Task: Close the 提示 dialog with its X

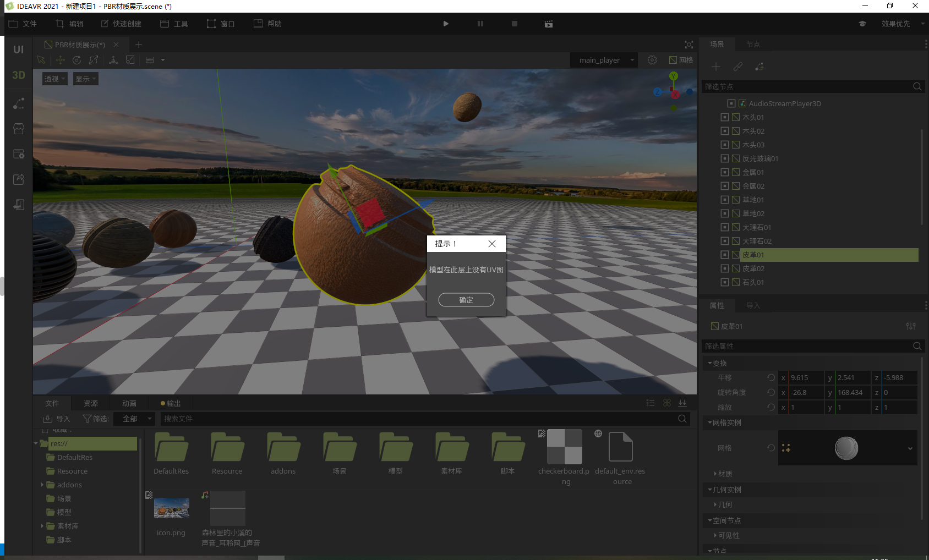Action: pyautogui.click(x=492, y=244)
